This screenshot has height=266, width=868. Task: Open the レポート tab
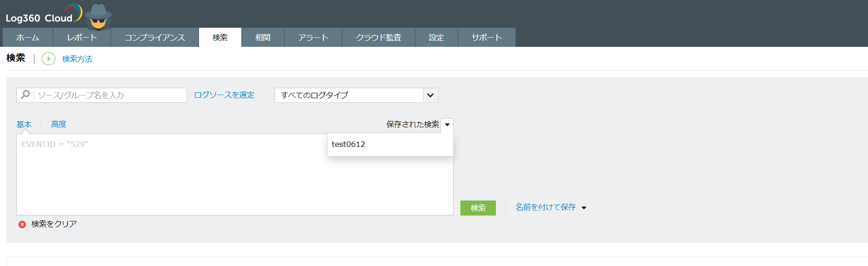82,37
